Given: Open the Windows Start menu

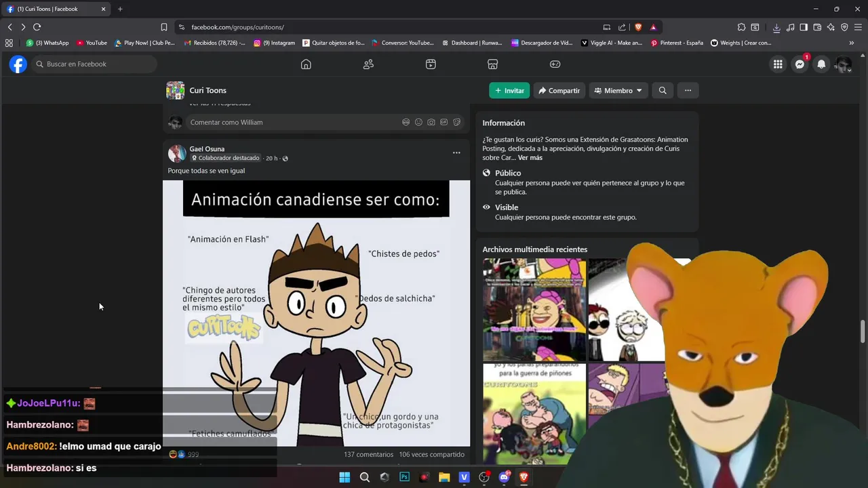Looking at the screenshot, I should pyautogui.click(x=344, y=477).
